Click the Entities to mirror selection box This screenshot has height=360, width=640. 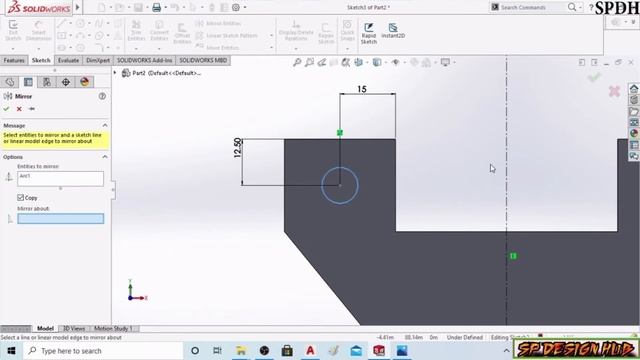click(x=60, y=179)
